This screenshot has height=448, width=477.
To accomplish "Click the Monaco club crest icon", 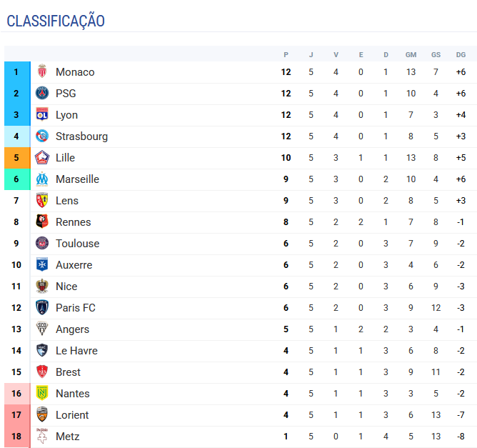I will pos(42,72).
